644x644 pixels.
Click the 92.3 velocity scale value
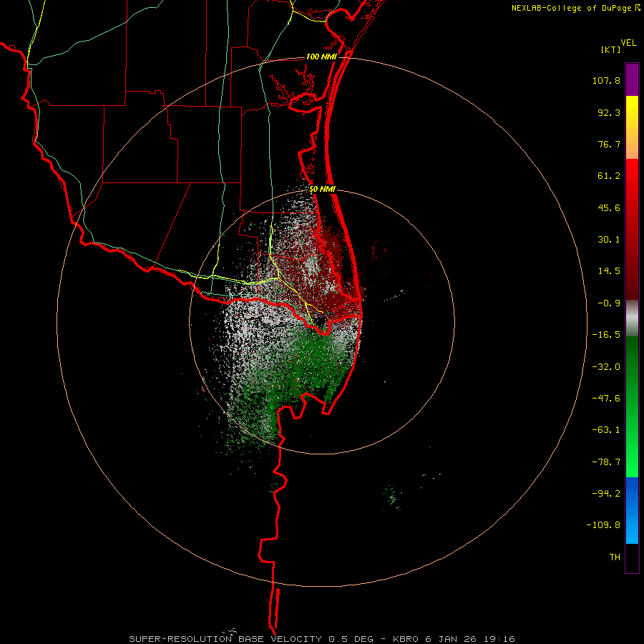609,112
